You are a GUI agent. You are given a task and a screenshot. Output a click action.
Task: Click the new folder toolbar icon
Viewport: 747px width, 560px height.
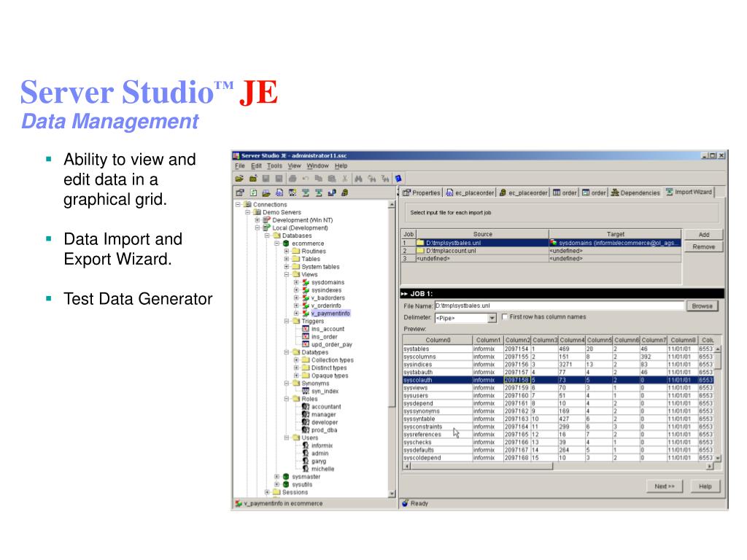(x=253, y=179)
